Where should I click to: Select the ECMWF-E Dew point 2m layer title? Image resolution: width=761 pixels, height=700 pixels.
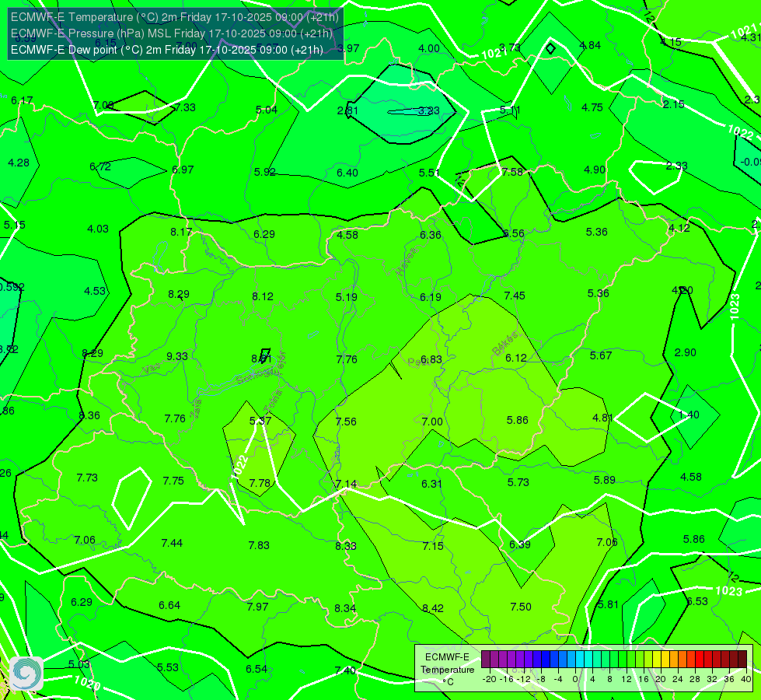[167, 50]
